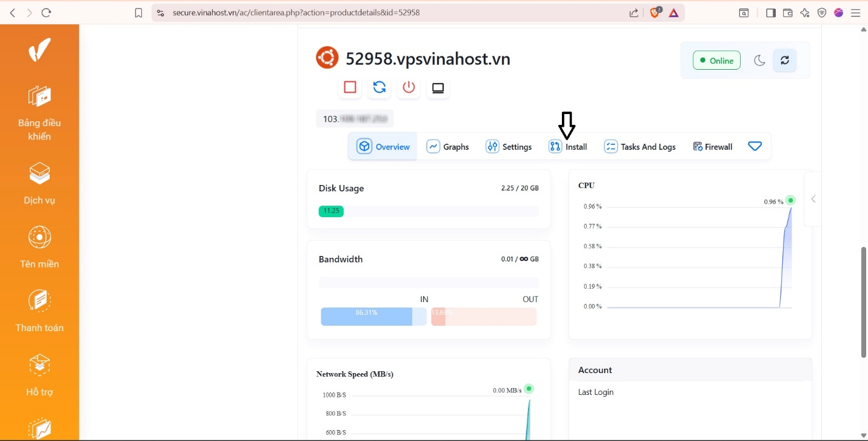Switch to the Install tab
This screenshot has width=868, height=441.
[568, 146]
